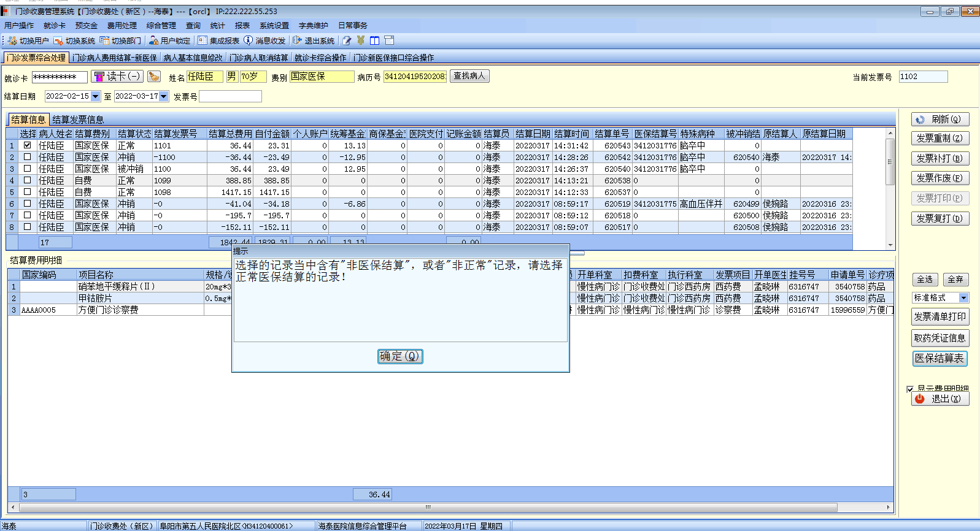Click the 发票重制 button
This screenshot has width=980, height=531.
point(940,139)
